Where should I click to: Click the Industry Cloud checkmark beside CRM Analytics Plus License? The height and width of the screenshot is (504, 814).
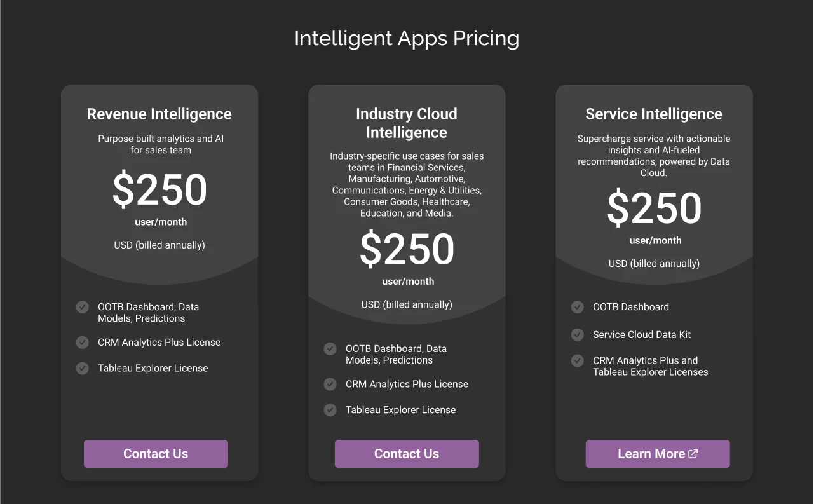pyautogui.click(x=330, y=384)
